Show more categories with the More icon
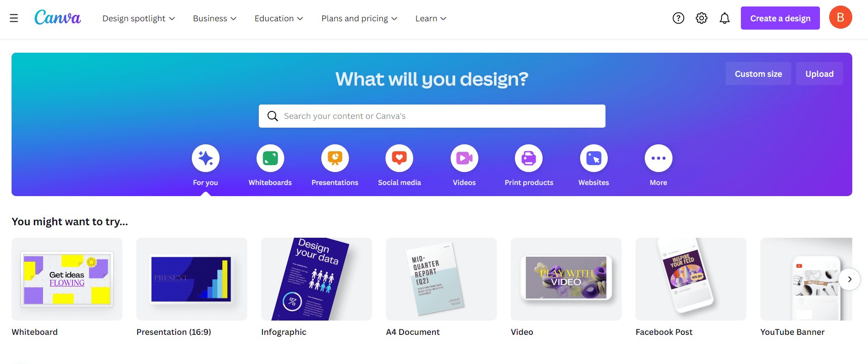 click(x=659, y=158)
